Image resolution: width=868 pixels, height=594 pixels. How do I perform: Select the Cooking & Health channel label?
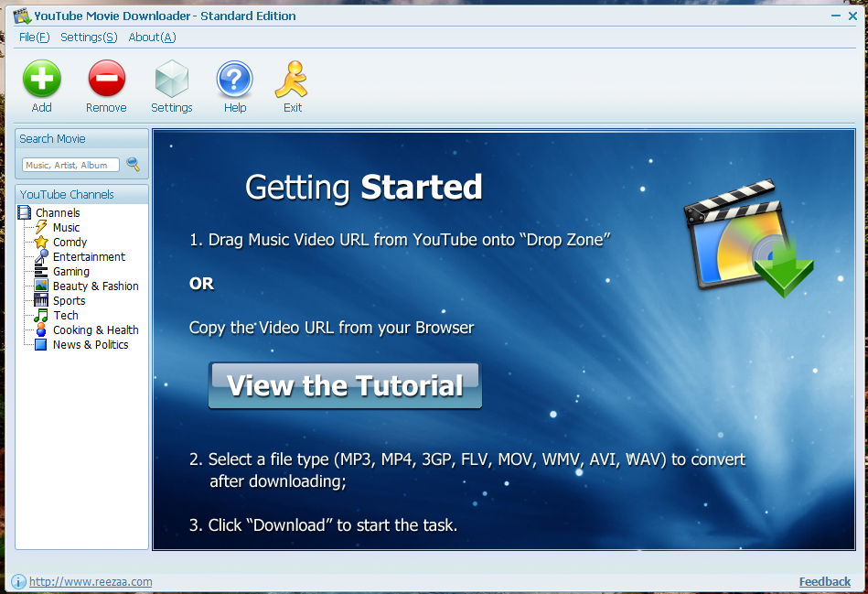(96, 329)
